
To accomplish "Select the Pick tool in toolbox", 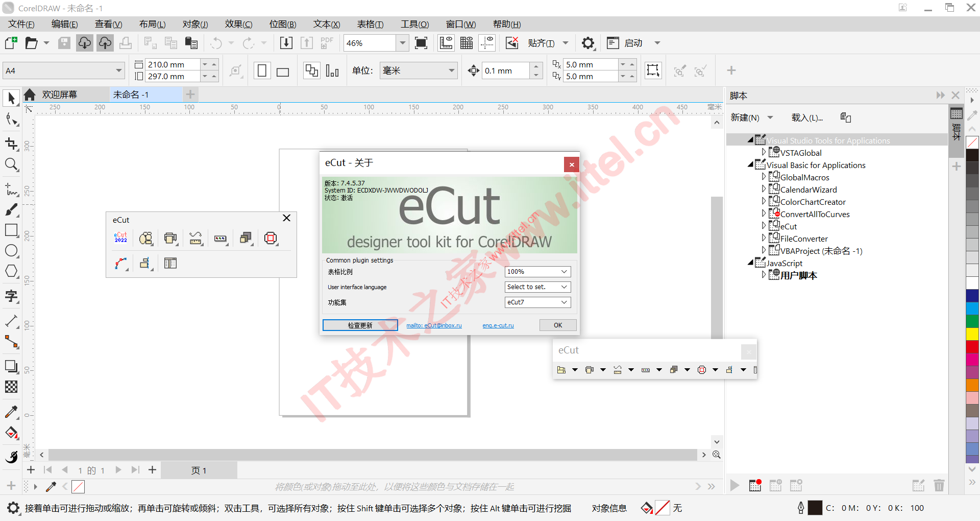I will click(x=11, y=98).
